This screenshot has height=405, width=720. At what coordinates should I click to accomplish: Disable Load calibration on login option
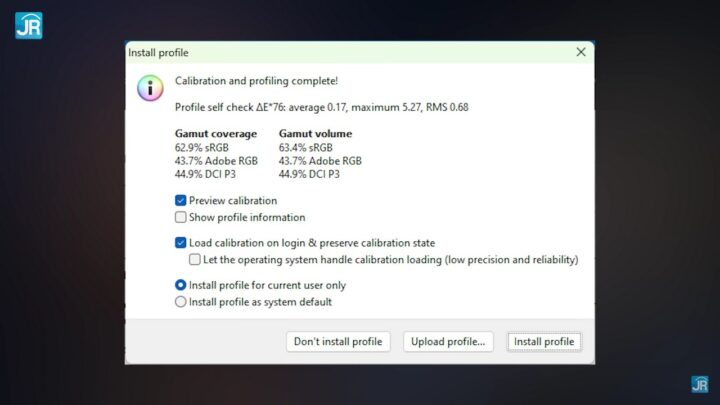click(x=181, y=243)
